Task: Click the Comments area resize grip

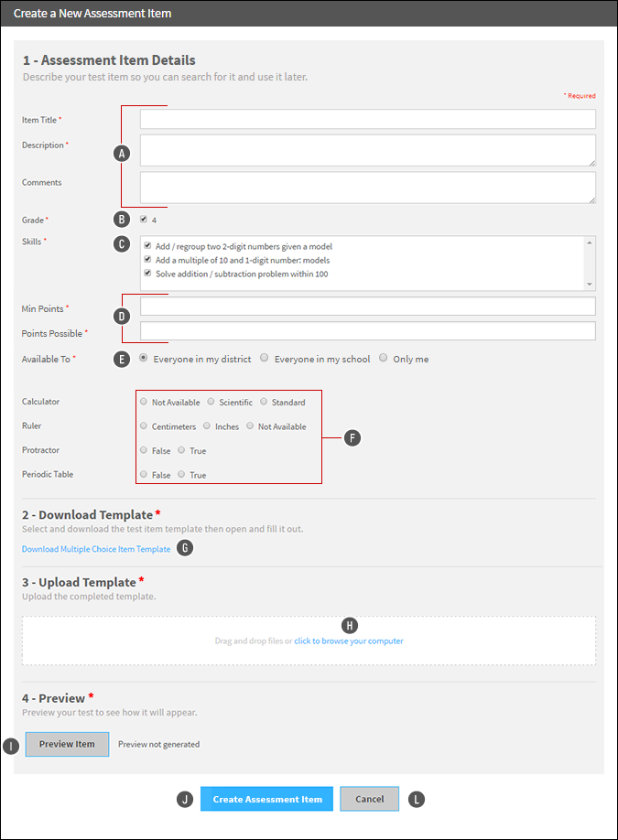Action: click(x=591, y=199)
